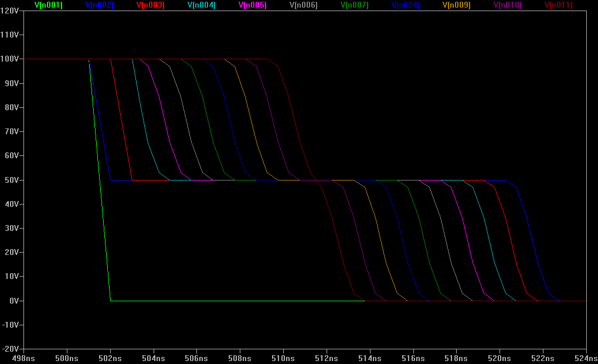
Task: Select the 90V vertical axis label
Action: 12,83
